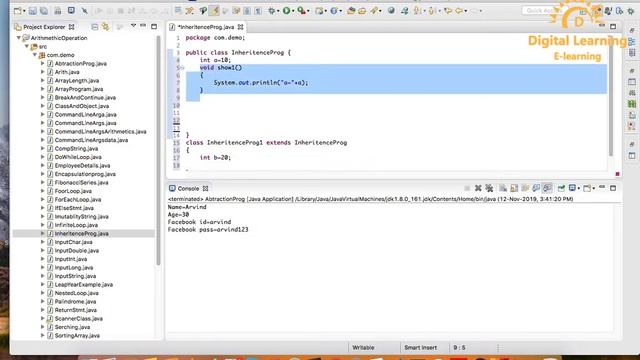Expand the AbtractionProg.java tree node
The height and width of the screenshot is (360, 640).
pos(42,64)
